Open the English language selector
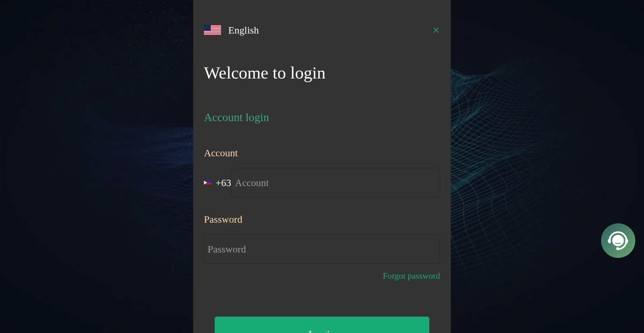This screenshot has height=333, width=644. coord(231,30)
